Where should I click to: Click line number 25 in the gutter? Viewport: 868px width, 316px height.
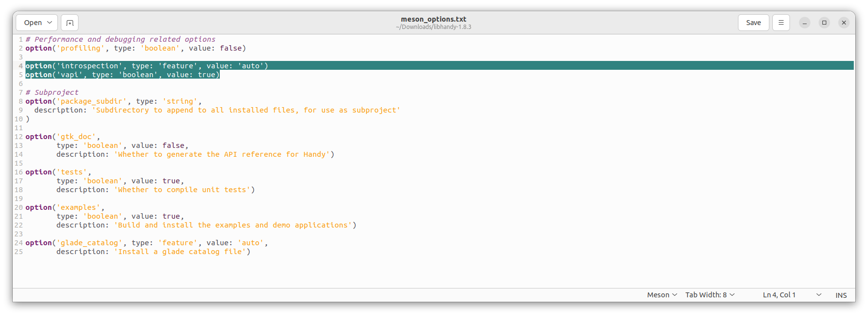click(19, 252)
